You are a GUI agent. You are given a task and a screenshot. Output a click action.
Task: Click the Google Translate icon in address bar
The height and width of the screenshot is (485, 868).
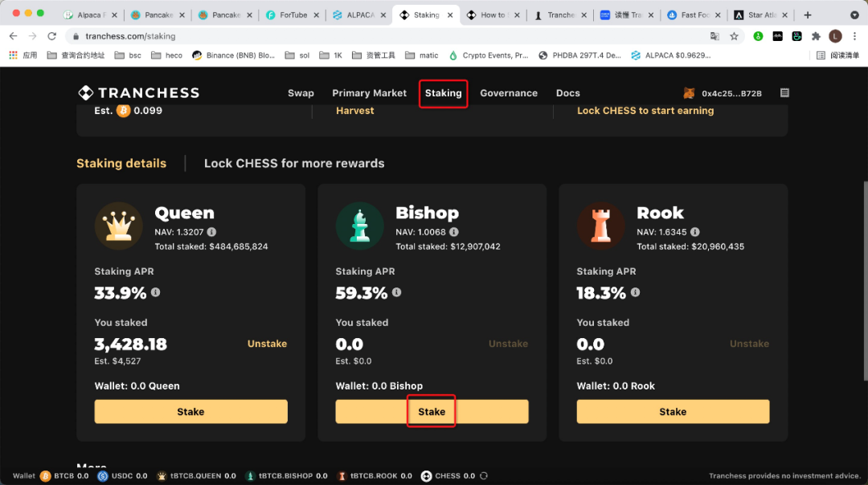pyautogui.click(x=714, y=36)
